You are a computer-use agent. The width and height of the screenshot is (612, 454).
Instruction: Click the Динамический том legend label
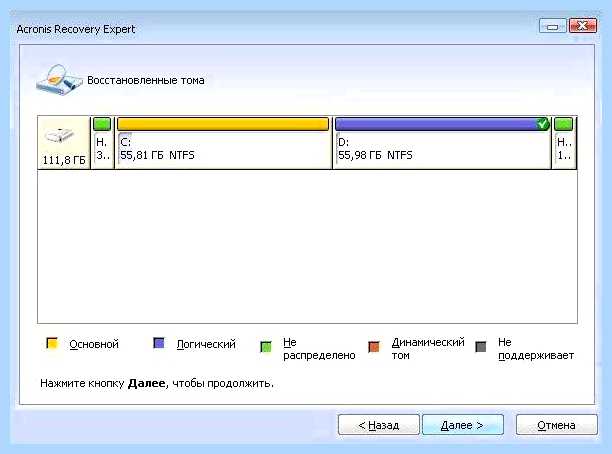[428, 349]
